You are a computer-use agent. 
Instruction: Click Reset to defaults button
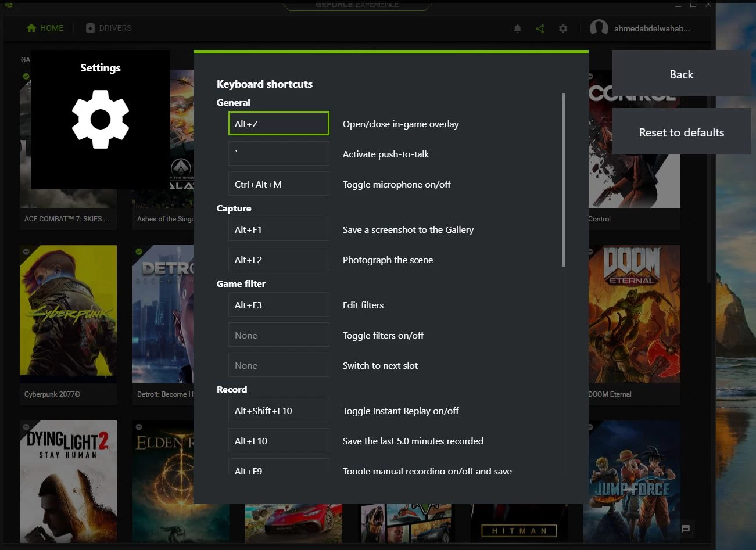tap(681, 132)
